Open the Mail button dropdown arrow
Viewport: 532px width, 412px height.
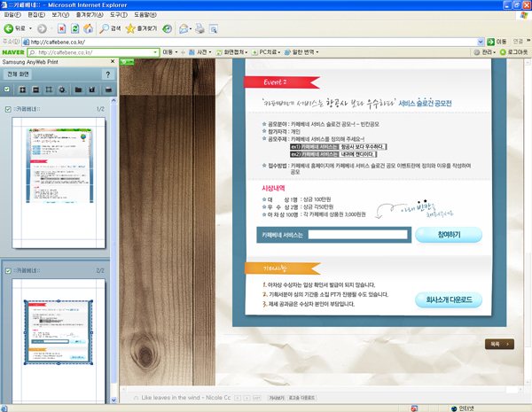191,29
